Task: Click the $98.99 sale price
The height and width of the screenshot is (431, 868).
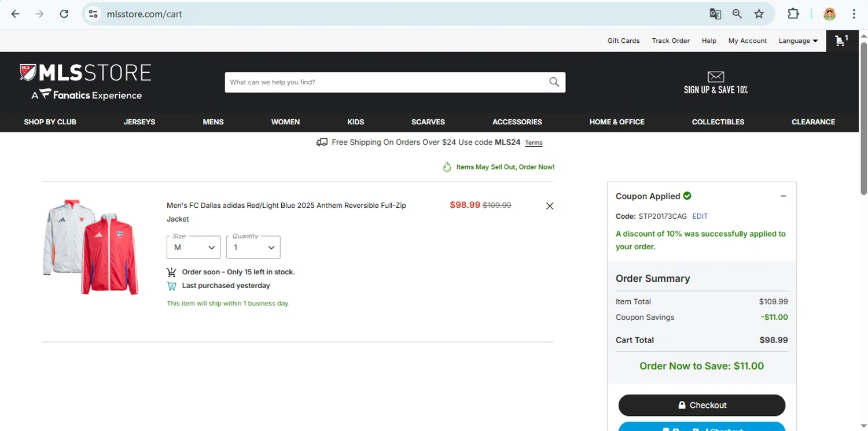Action: point(465,205)
